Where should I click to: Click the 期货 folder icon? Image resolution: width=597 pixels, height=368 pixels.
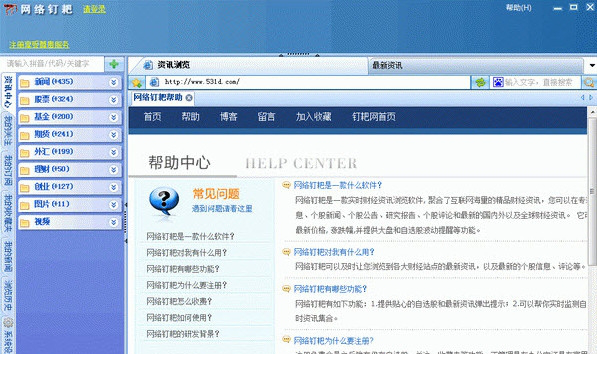point(25,135)
